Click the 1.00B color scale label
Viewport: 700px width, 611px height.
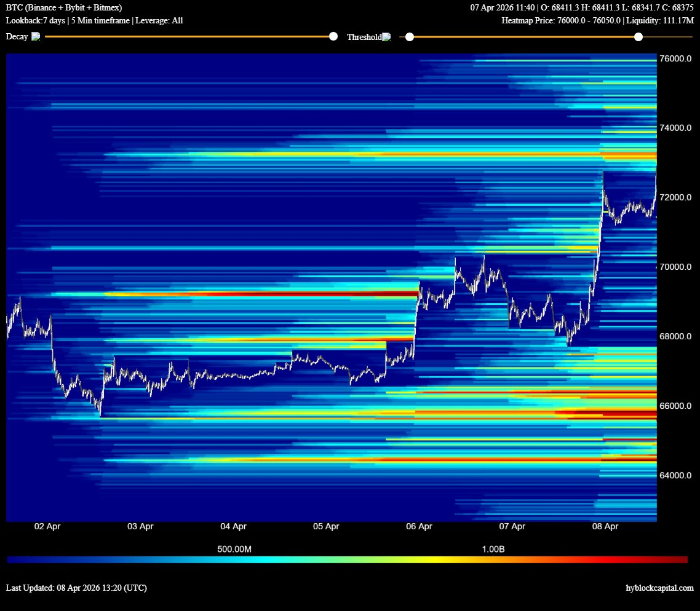[x=493, y=550]
